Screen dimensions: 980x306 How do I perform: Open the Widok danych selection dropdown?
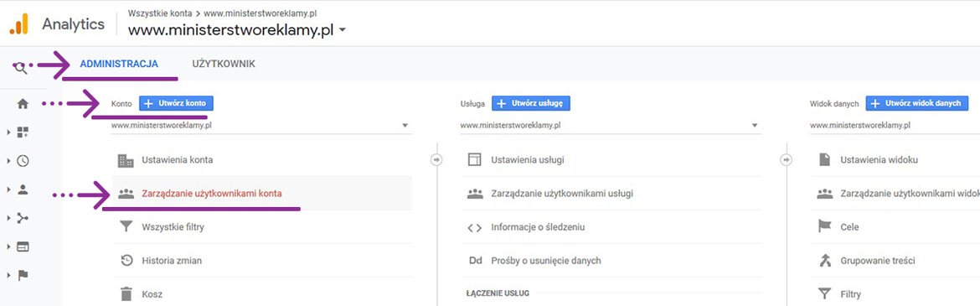(895, 125)
